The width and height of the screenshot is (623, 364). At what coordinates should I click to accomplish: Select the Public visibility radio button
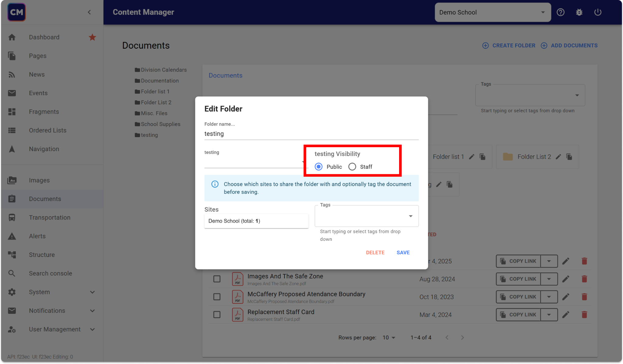(x=318, y=167)
